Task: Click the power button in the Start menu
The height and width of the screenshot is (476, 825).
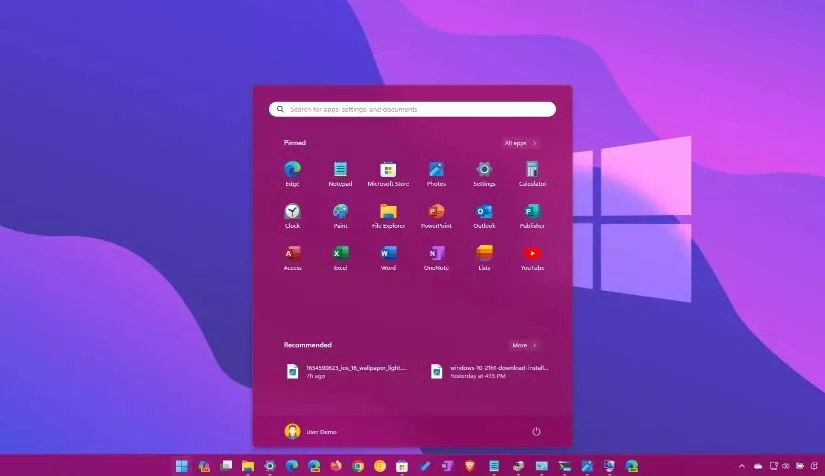Action: [x=536, y=431]
